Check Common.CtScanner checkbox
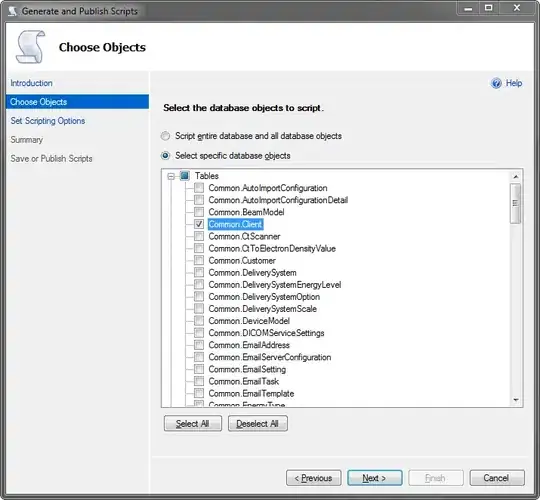 [x=199, y=236]
